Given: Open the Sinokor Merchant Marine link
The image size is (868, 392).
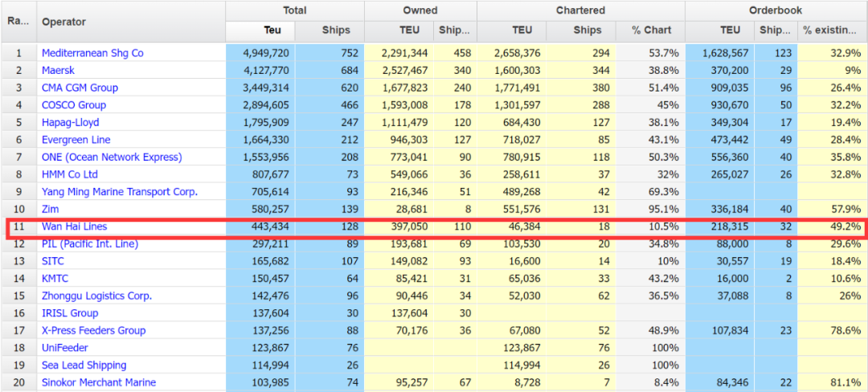Looking at the screenshot, I should pyautogui.click(x=99, y=382).
